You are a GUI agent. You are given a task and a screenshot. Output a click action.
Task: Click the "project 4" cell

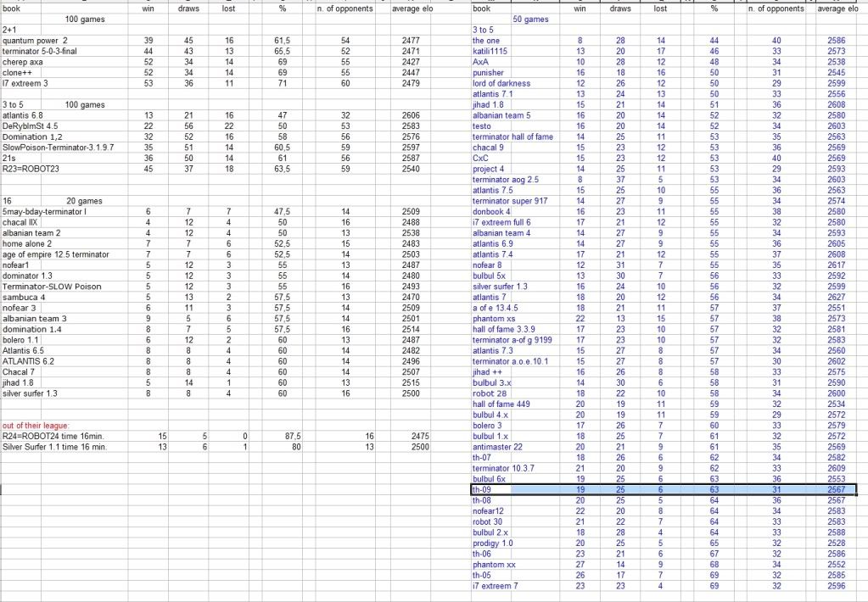488,169
